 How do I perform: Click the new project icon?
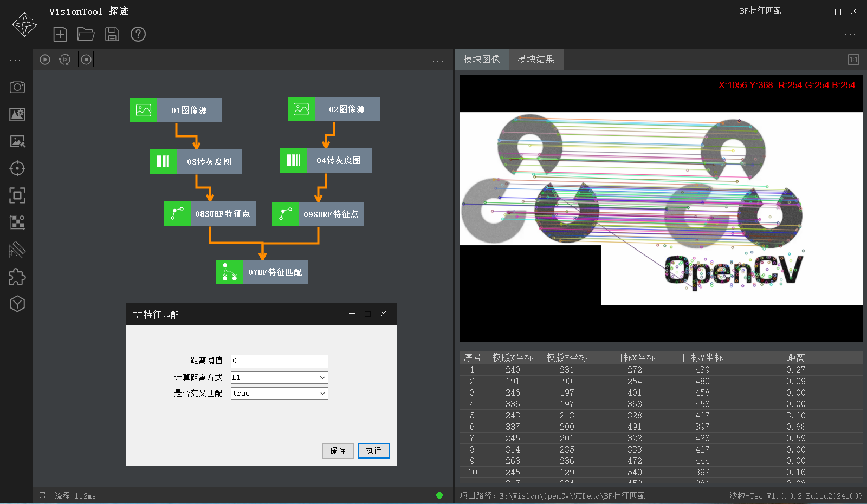click(60, 34)
